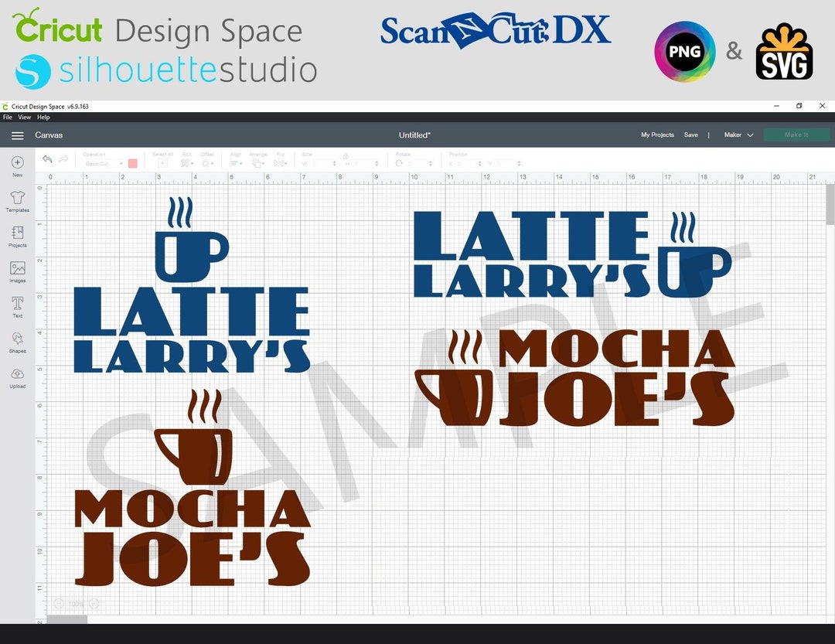Click the My Projects link

[x=657, y=135]
